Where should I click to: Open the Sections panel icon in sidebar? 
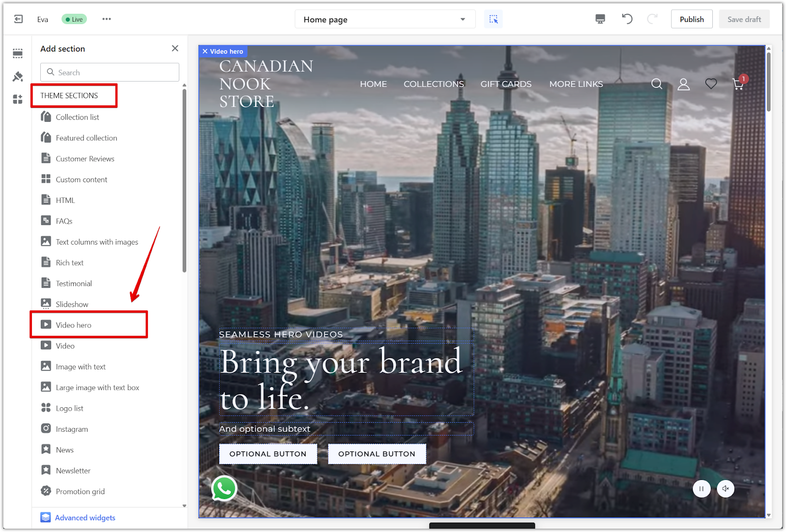pos(18,53)
